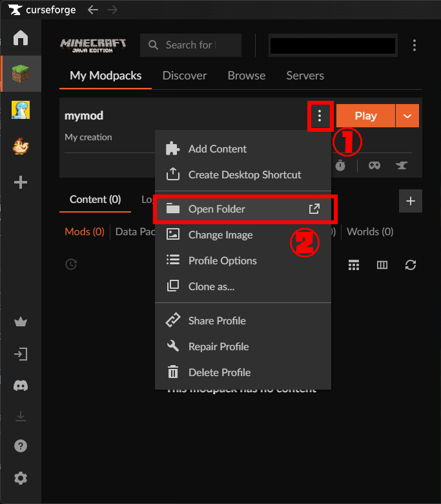The width and height of the screenshot is (441, 504).
Task: Open the crown premium icon in sidebar
Action: coord(21,322)
